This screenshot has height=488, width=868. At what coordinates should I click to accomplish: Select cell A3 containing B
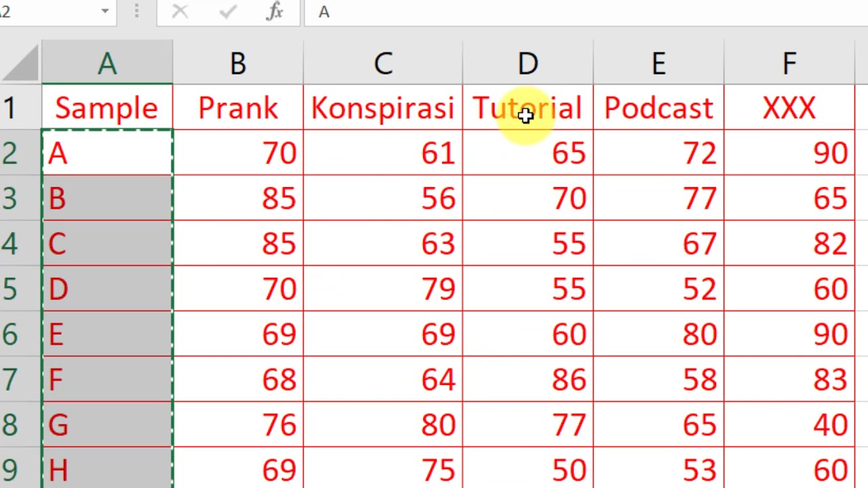pyautogui.click(x=107, y=199)
